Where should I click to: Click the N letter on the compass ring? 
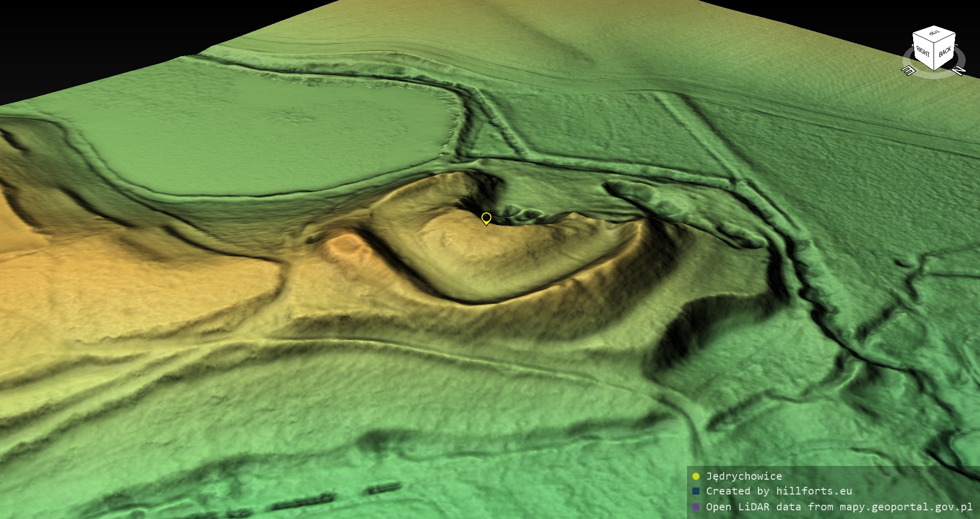click(x=959, y=70)
